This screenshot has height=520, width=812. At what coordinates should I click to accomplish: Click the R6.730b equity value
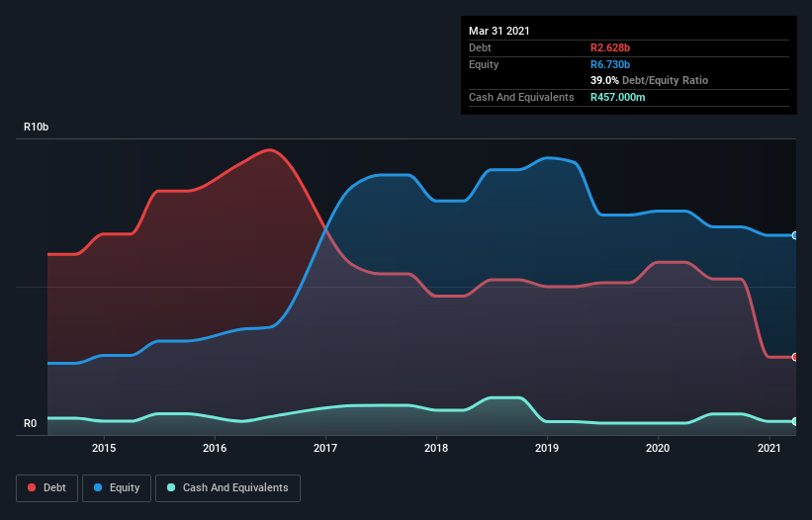pos(610,64)
